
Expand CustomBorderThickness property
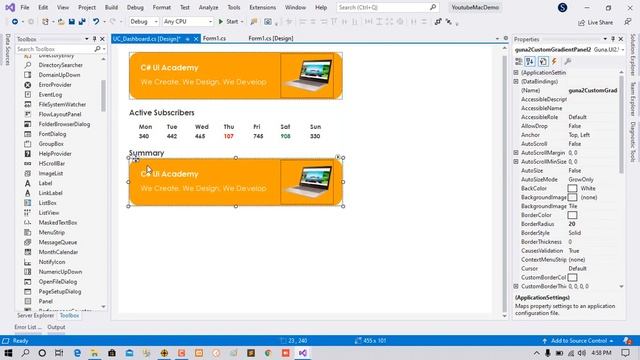coord(516,287)
